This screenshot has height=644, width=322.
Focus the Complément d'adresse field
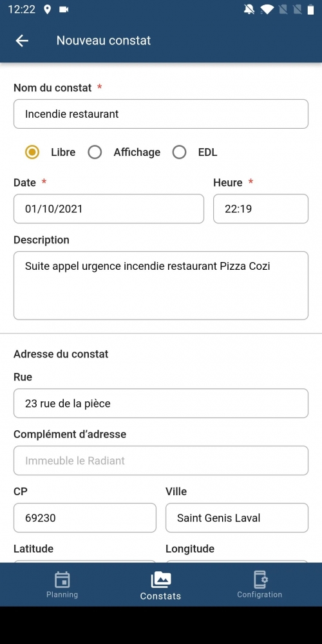coord(161,460)
